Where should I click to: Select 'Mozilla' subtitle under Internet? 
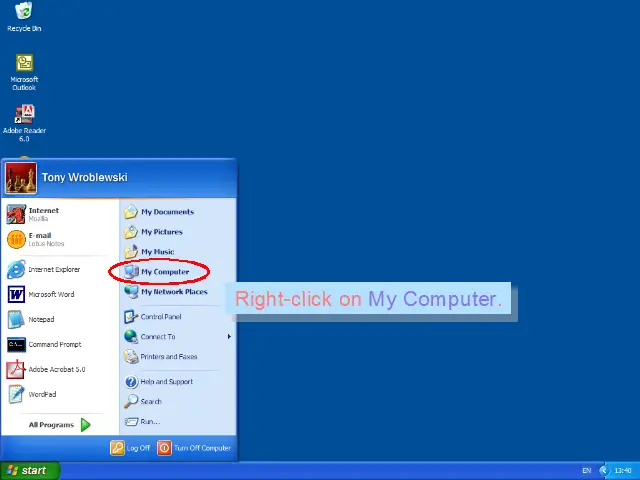pyautogui.click(x=38, y=219)
